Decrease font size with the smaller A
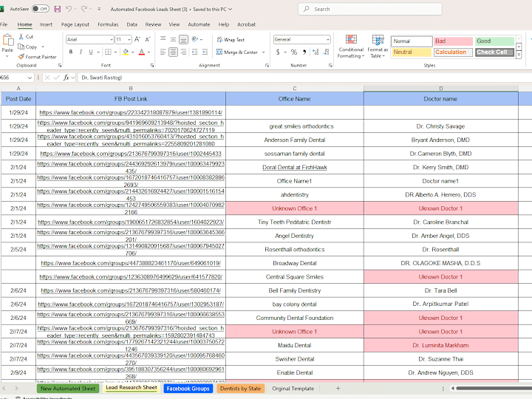The height and width of the screenshot is (399, 532). [x=148, y=39]
